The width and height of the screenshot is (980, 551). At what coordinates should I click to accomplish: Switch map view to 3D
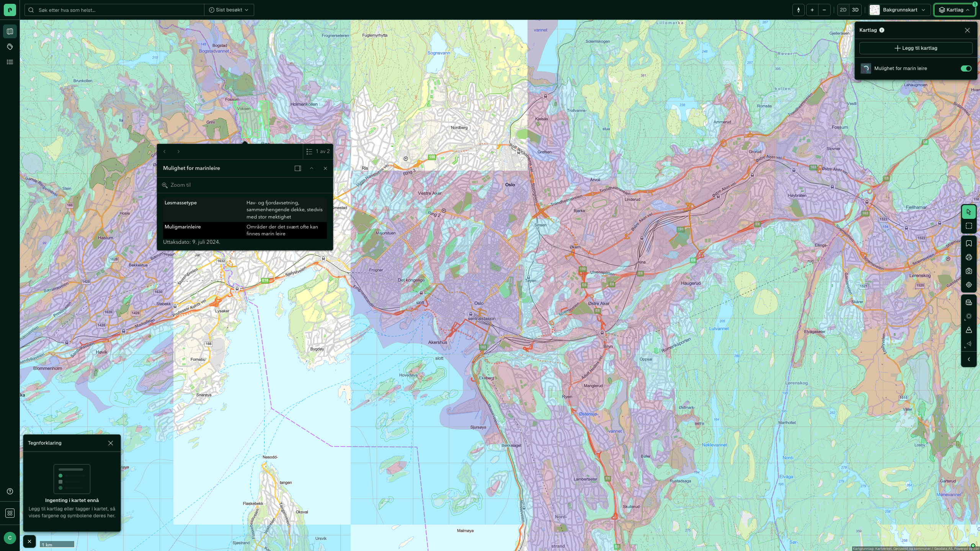coord(855,10)
